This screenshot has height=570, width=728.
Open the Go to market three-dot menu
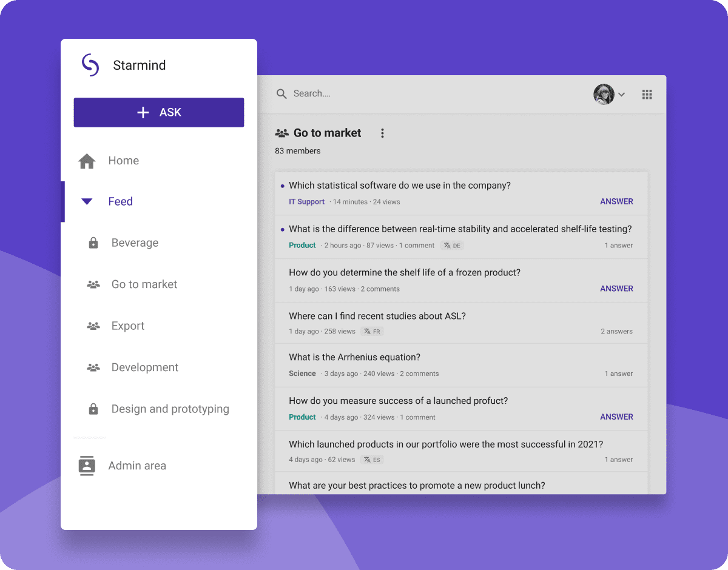click(x=382, y=133)
